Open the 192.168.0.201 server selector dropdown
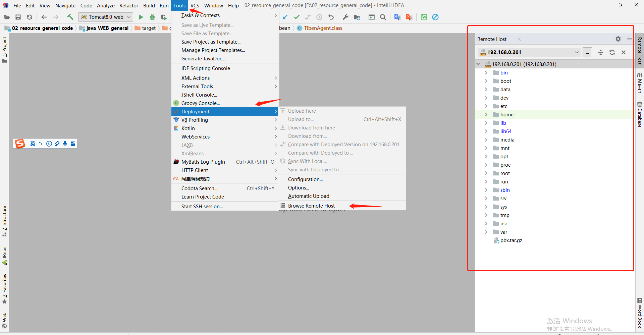The image size is (644, 335). (529, 52)
